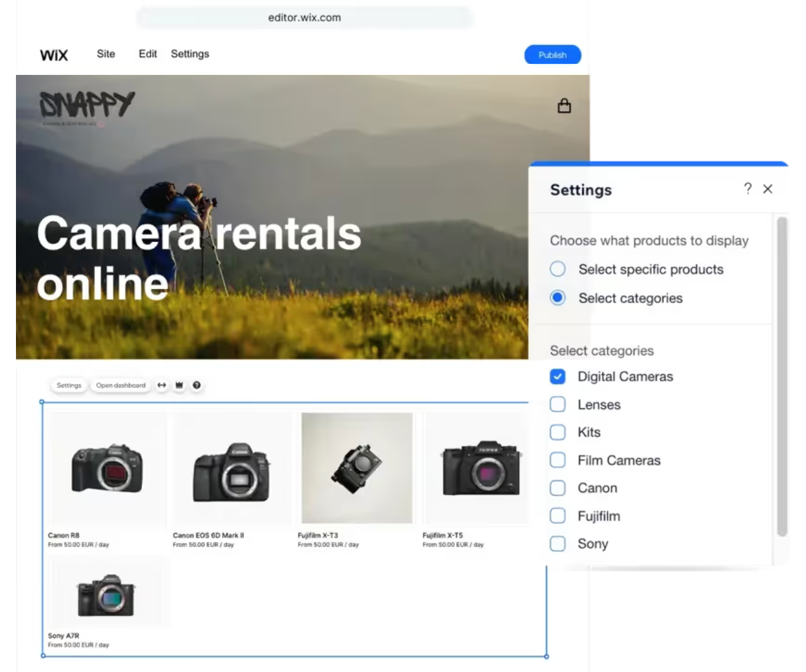This screenshot has width=806, height=672.
Task: Select the Fujifilm X-T3 product image
Action: [x=357, y=468]
